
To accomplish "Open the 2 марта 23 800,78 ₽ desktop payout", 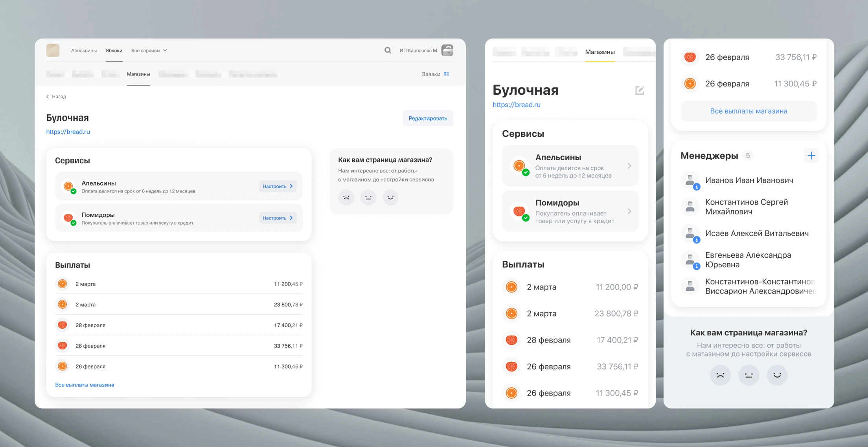I will tap(179, 304).
